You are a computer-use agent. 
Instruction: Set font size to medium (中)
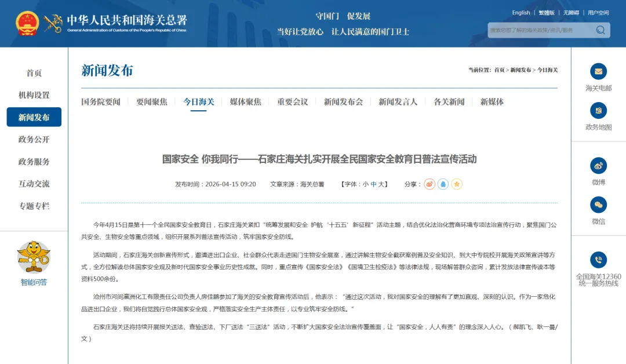pyautogui.click(x=373, y=184)
